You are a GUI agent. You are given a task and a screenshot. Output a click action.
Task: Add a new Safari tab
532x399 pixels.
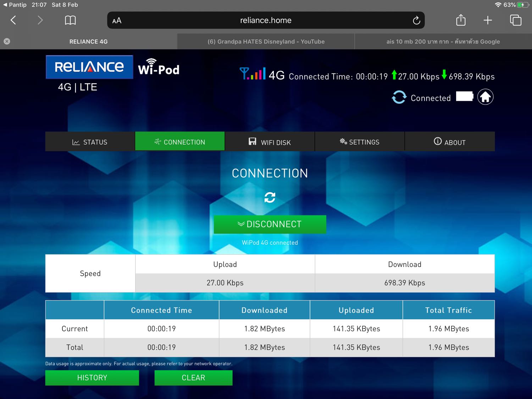tap(488, 20)
